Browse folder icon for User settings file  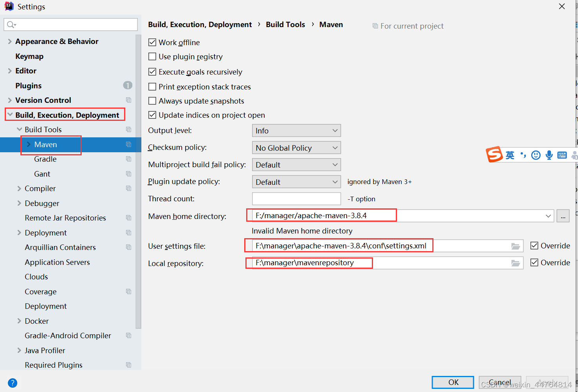(516, 246)
